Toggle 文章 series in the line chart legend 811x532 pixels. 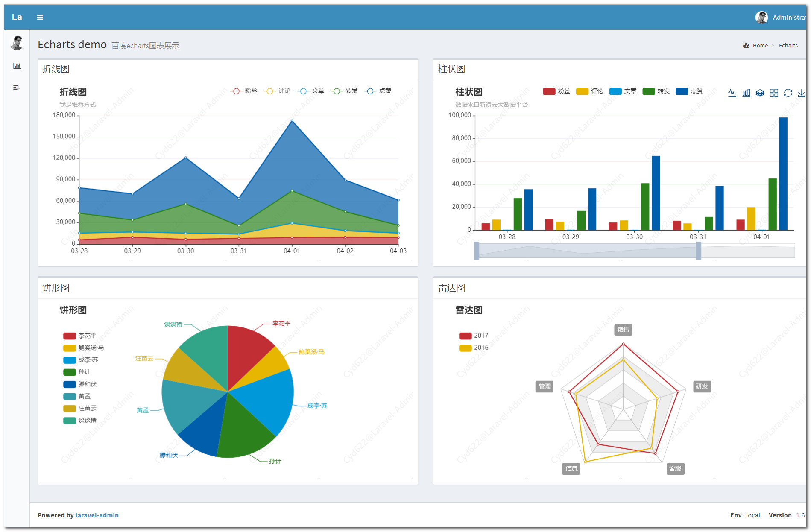(311, 91)
